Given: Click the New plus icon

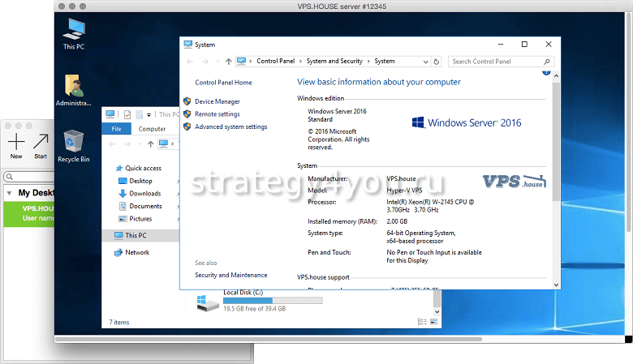Looking at the screenshot, I should click(16, 143).
